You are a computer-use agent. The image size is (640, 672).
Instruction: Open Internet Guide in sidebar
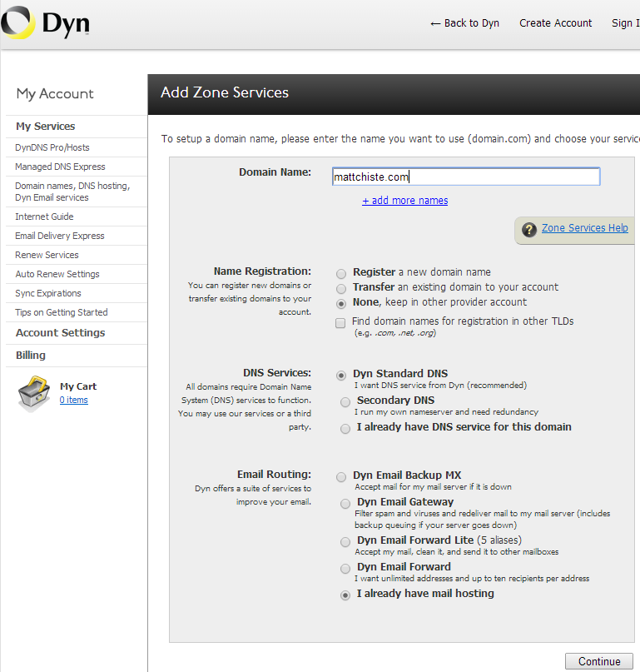click(44, 217)
